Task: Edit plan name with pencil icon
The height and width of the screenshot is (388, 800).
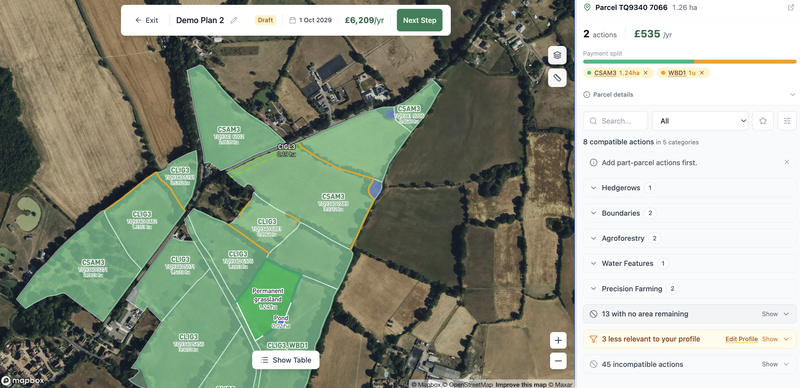Action: tap(234, 20)
